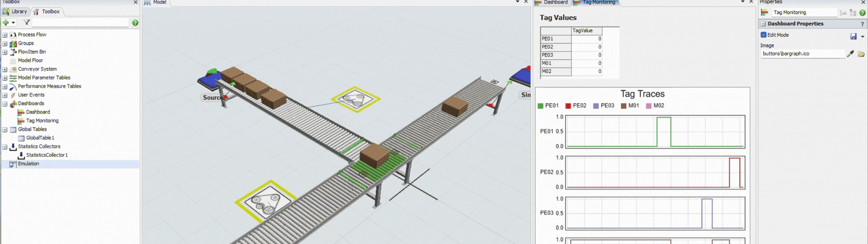Click the purple PE03 legend swatch

pyautogui.click(x=596, y=106)
